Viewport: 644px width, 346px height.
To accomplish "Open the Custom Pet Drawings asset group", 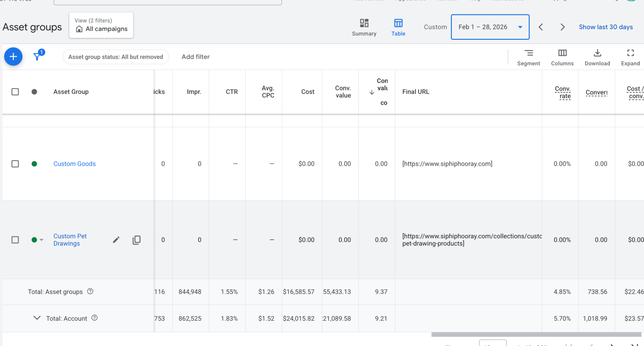I will 70,240.
